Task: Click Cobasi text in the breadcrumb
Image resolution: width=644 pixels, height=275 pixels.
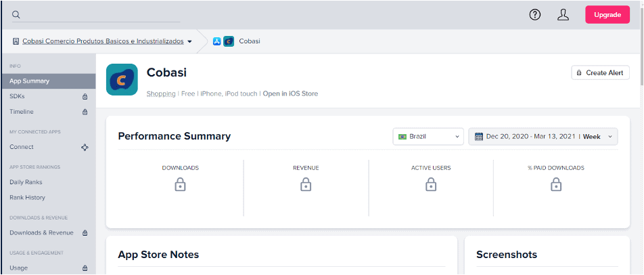Action: 250,41
